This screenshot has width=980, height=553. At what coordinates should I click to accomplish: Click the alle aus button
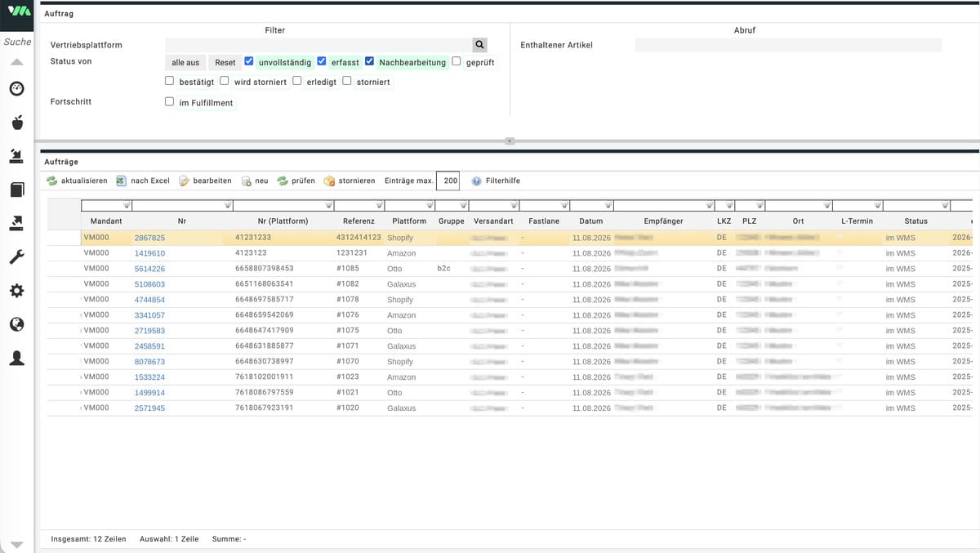(185, 62)
